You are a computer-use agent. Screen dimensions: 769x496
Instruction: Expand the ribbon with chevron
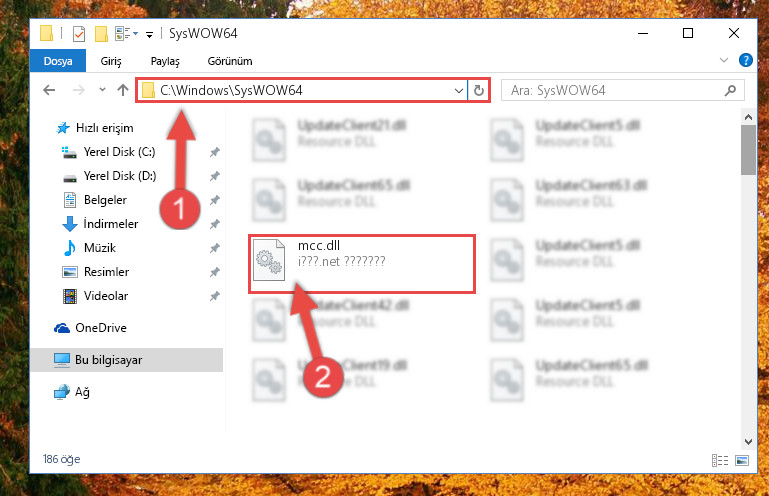coord(724,60)
